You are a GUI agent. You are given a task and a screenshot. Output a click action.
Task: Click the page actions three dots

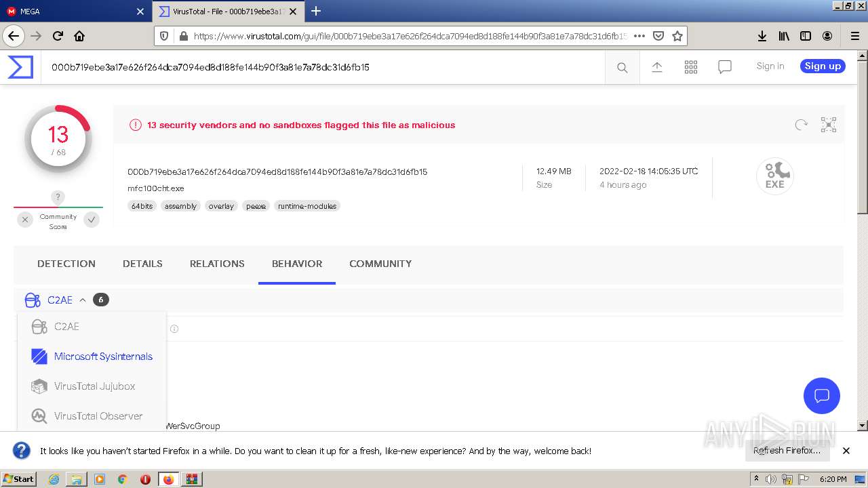639,36
